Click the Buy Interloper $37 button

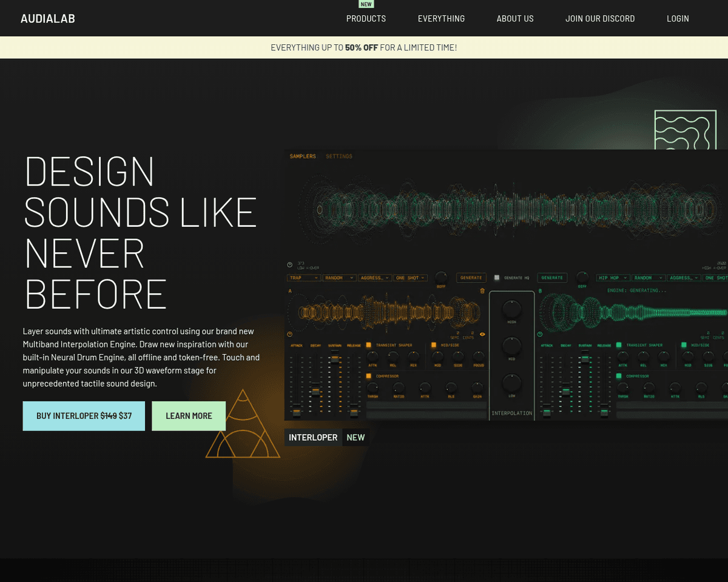tap(84, 416)
